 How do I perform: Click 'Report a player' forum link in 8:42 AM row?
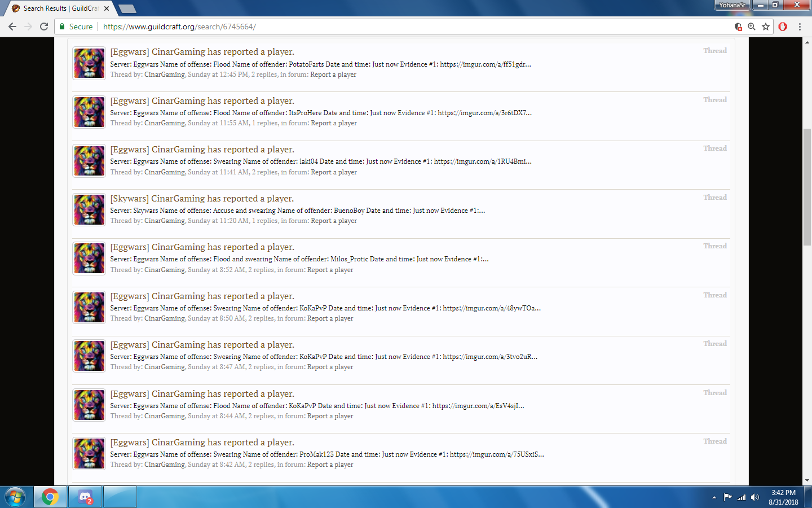(x=330, y=465)
